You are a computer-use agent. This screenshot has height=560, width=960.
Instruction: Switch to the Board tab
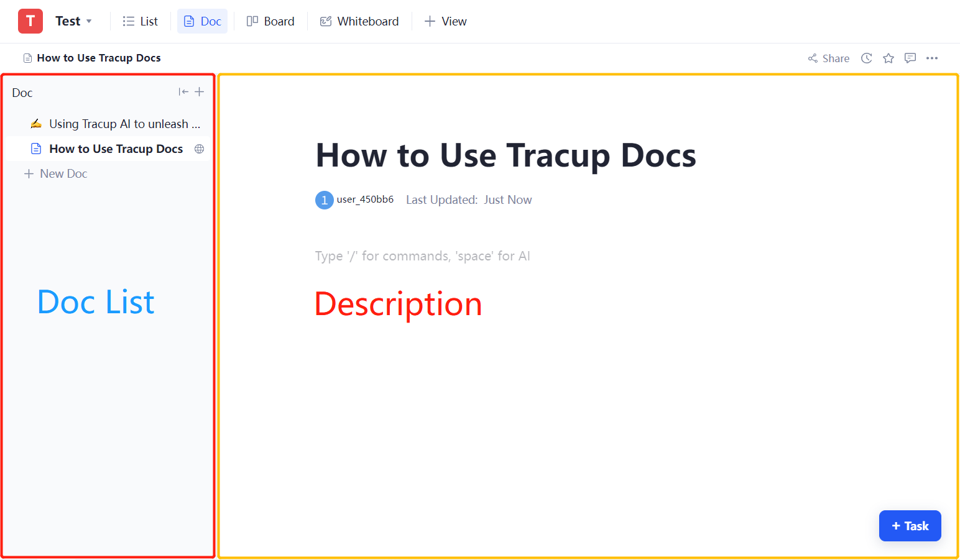(270, 21)
